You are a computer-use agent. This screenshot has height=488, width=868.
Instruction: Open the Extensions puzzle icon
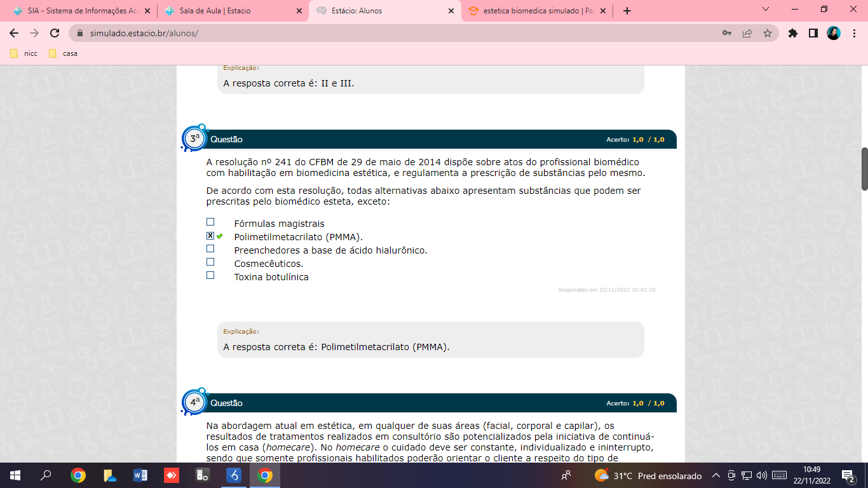pyautogui.click(x=792, y=33)
